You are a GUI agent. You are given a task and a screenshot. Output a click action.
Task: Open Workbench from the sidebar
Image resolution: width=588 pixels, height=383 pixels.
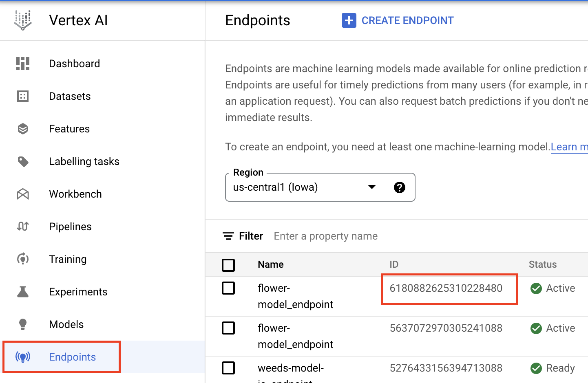[x=75, y=194]
